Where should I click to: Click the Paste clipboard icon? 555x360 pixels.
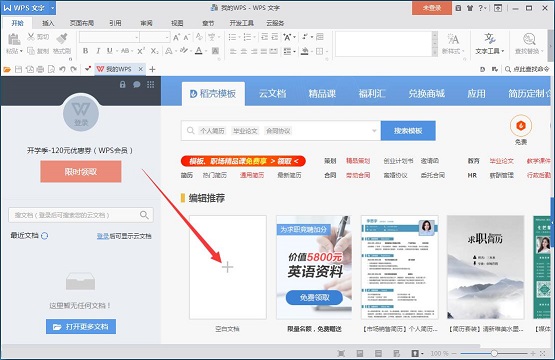click(13, 39)
